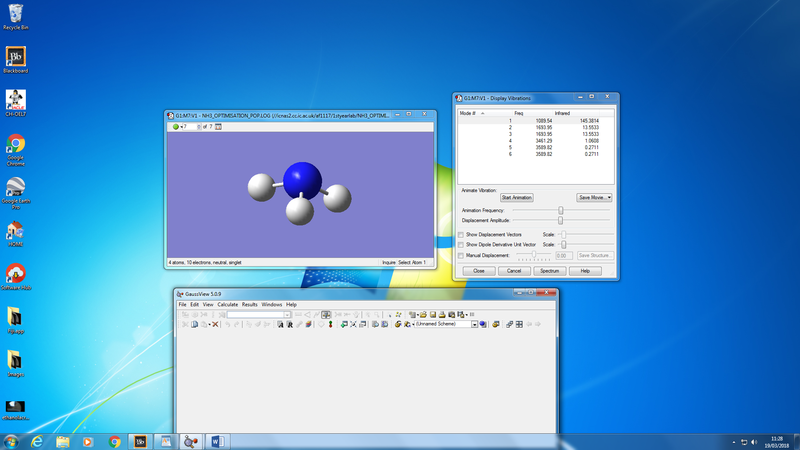Click the Recycle Bin desktop icon

pyautogui.click(x=16, y=14)
